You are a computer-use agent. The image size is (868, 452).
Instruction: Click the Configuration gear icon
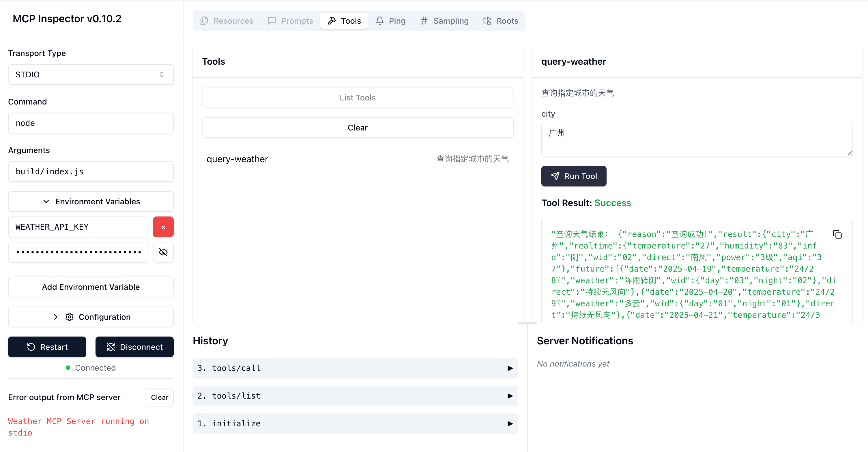pos(70,317)
